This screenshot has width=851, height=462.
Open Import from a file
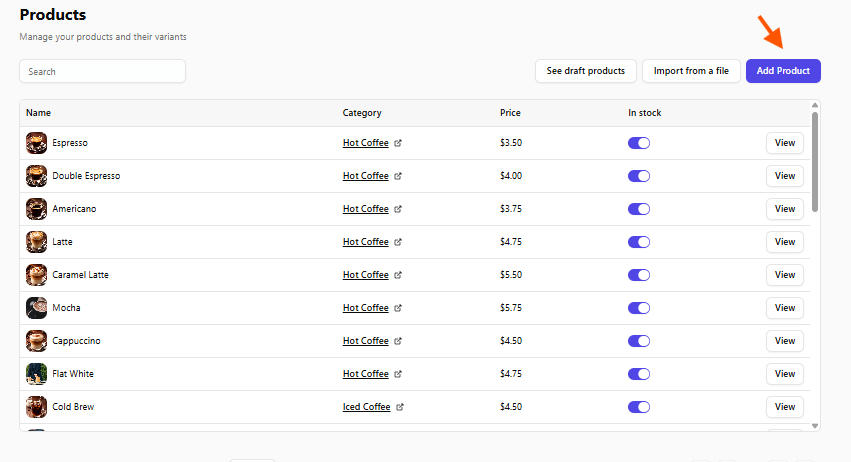pos(691,71)
